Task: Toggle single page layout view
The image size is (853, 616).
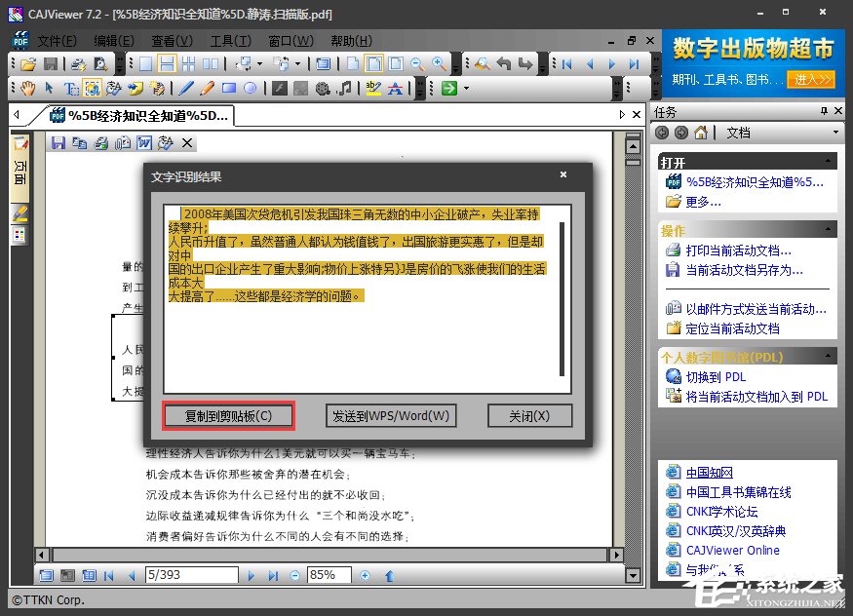Action: [146, 64]
